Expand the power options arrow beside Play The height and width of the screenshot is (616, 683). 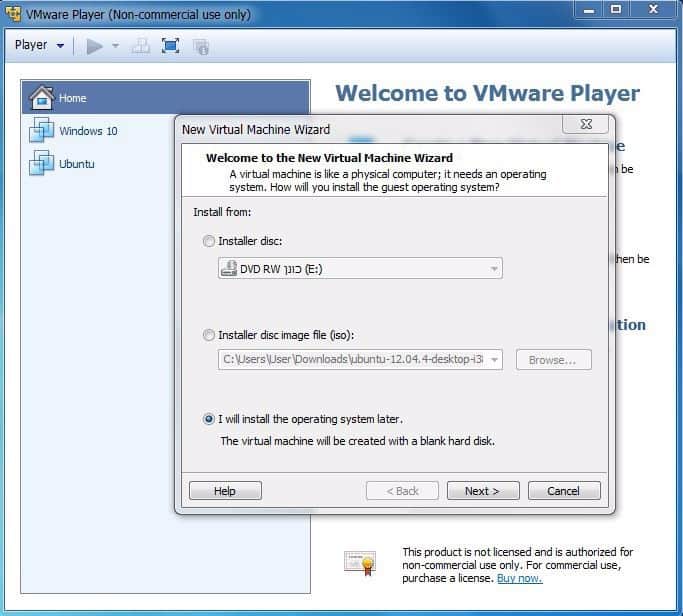point(115,45)
